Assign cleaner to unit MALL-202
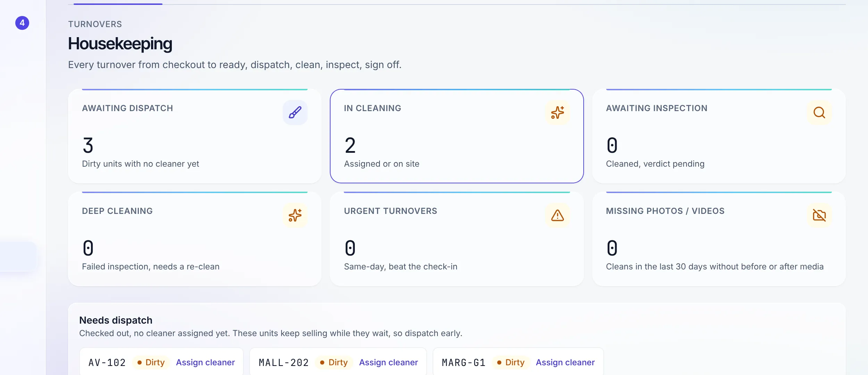Image resolution: width=868 pixels, height=375 pixels. tap(389, 362)
